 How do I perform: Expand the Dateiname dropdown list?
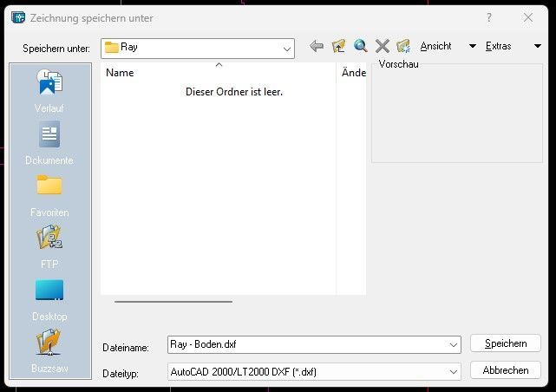(454, 345)
